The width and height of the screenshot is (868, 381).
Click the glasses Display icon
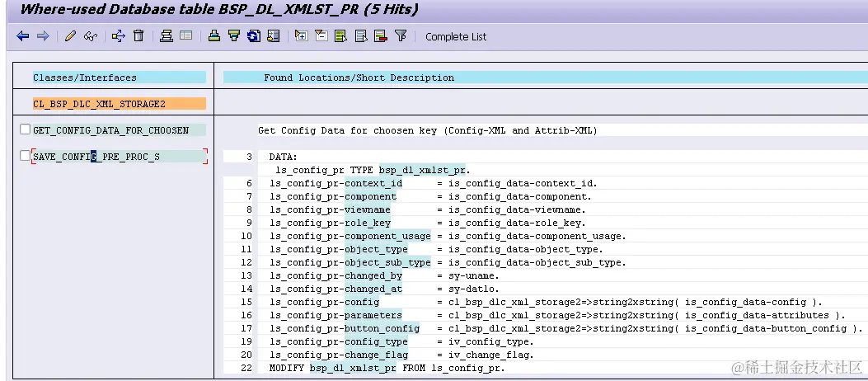click(90, 36)
